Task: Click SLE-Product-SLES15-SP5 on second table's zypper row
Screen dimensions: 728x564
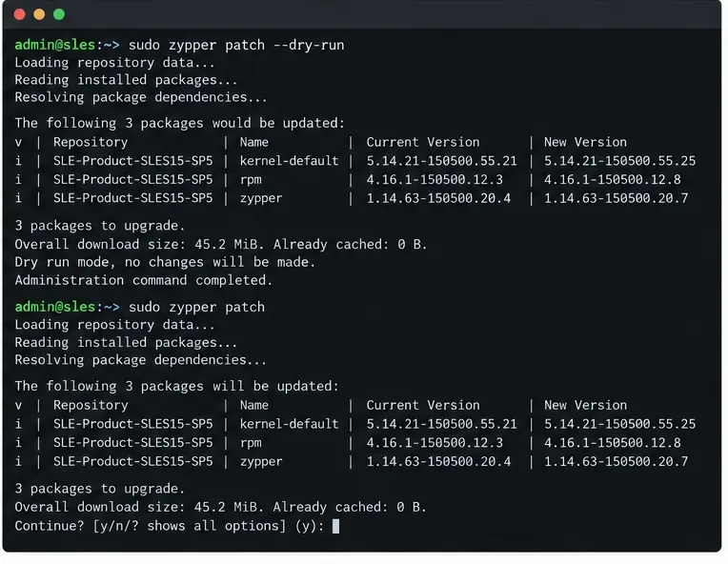Action: click(132, 461)
